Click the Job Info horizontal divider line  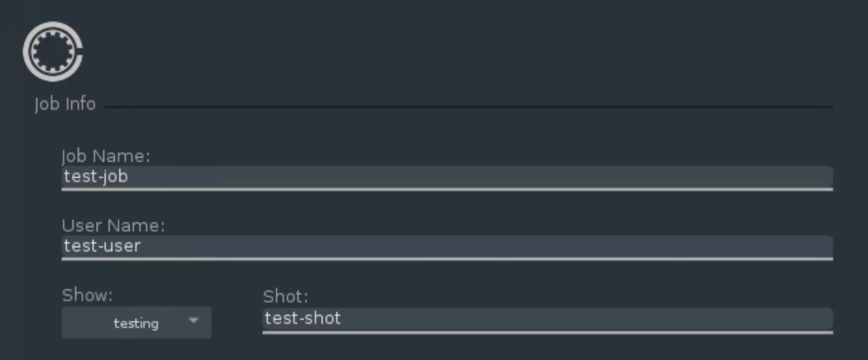pos(469,106)
